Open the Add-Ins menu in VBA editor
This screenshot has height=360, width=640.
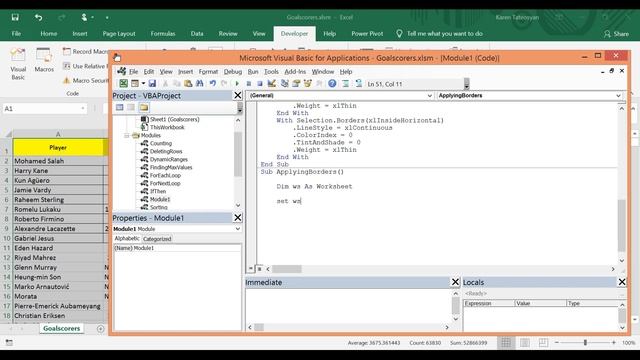point(295,71)
